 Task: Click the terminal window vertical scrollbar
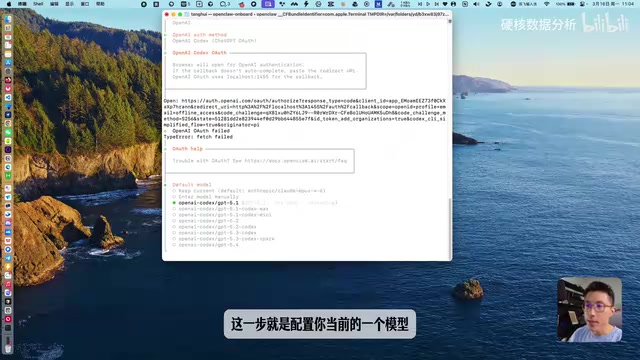(450, 229)
